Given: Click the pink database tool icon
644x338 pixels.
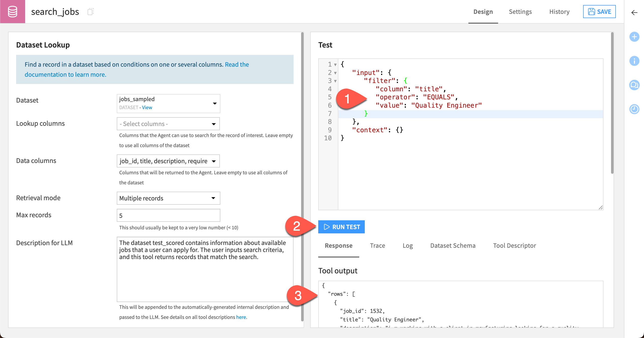Looking at the screenshot, I should click(13, 11).
